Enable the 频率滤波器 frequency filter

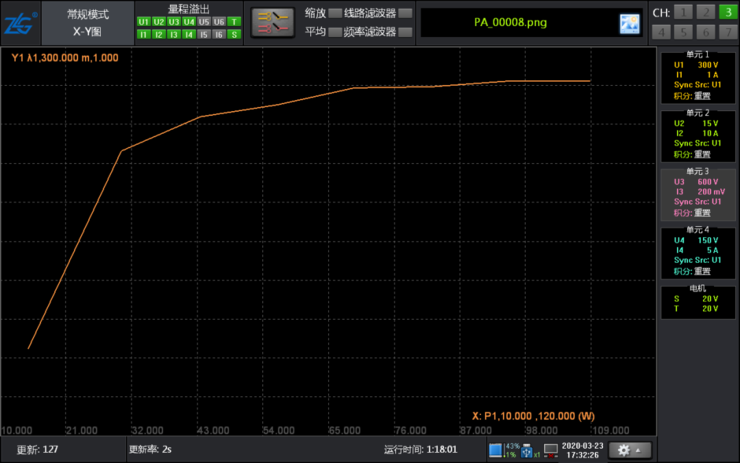405,32
